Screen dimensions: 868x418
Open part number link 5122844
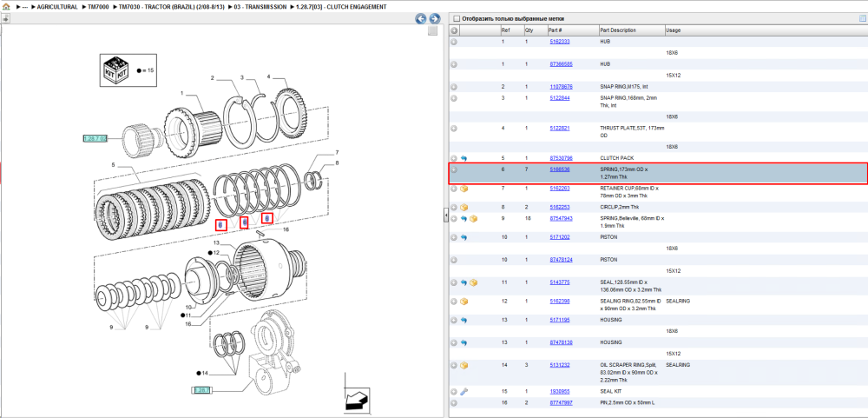tap(560, 98)
